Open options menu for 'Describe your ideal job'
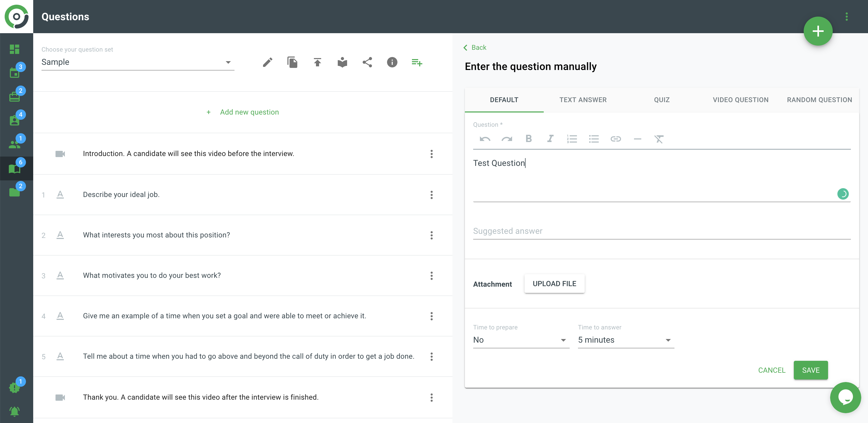This screenshot has height=423, width=868. (431, 195)
